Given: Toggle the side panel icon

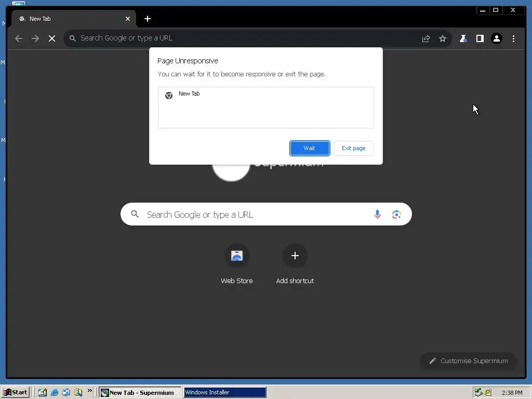Looking at the screenshot, I should click(480, 38).
